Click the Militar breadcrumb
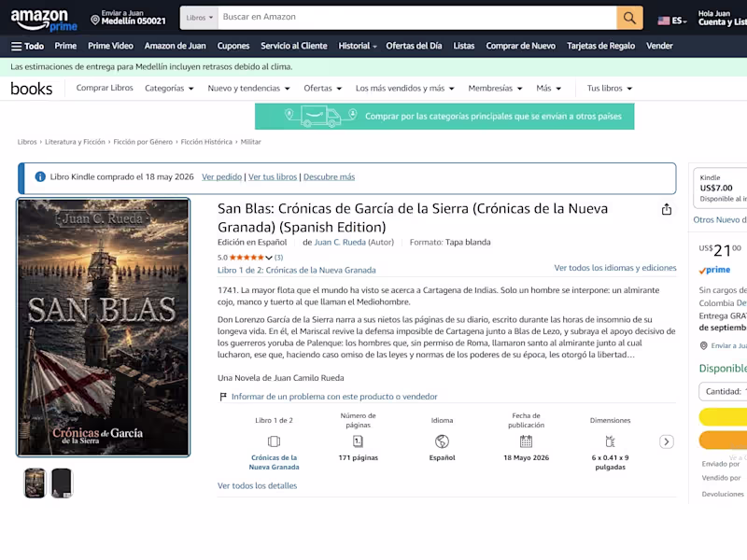The width and height of the screenshot is (747, 560). pos(250,142)
